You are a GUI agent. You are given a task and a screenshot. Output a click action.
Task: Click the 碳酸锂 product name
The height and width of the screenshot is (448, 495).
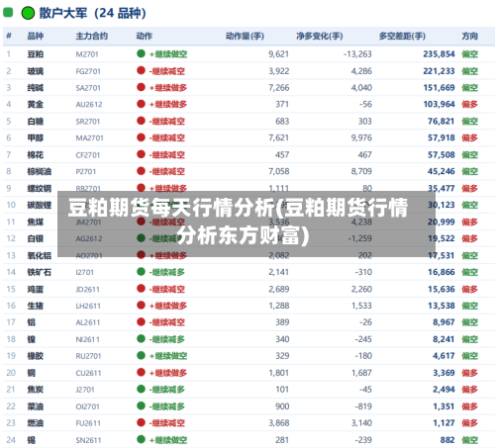40,205
